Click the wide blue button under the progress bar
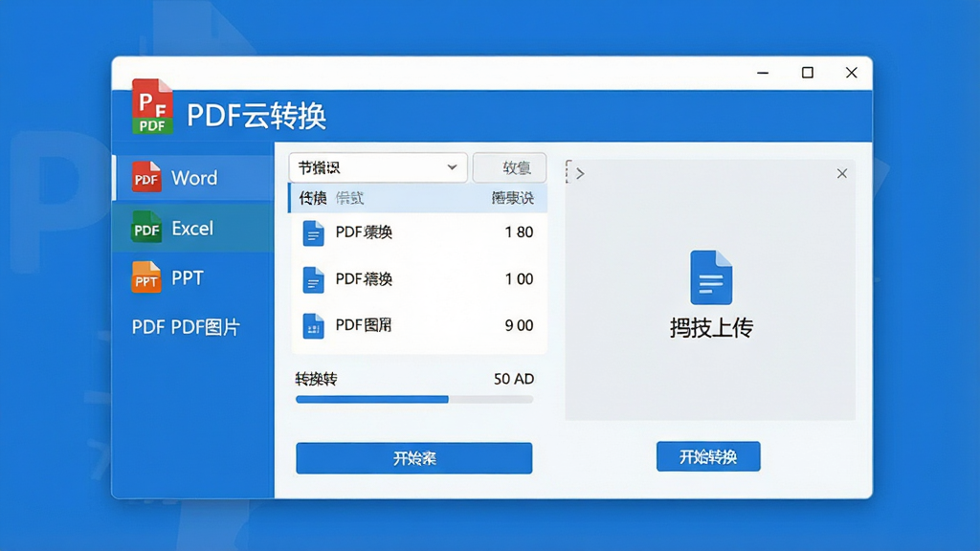This screenshot has height=551, width=980. tap(413, 458)
